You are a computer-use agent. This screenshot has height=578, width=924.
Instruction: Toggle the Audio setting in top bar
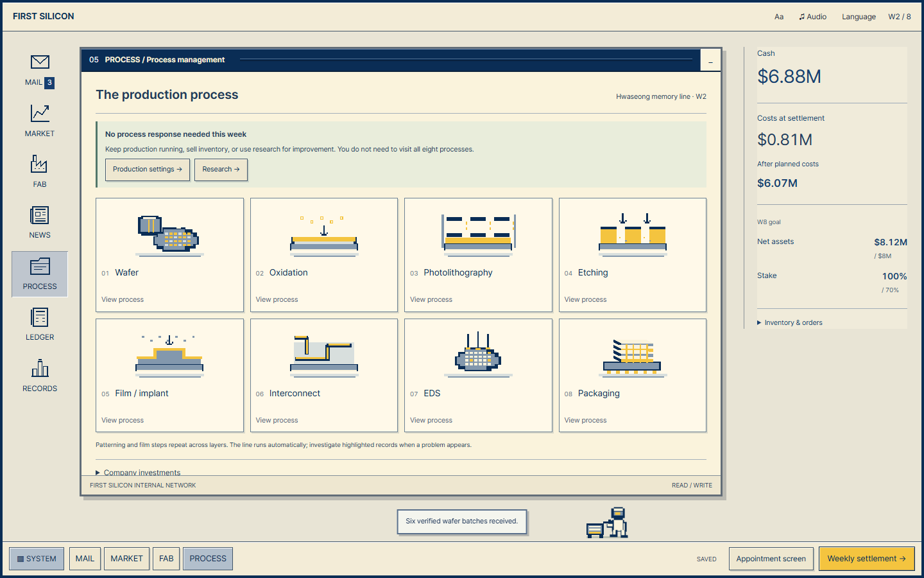[812, 17]
